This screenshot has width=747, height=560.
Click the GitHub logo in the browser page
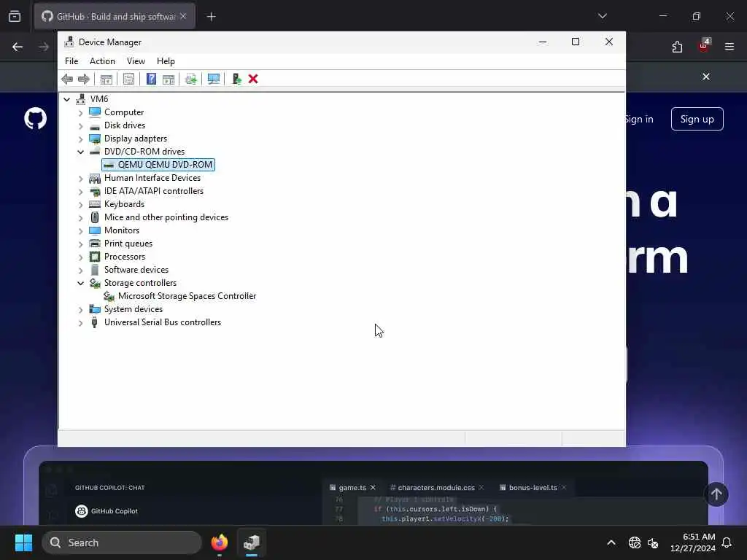tap(35, 119)
